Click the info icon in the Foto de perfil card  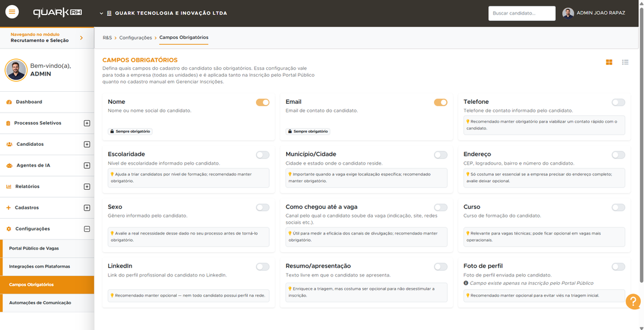(x=466, y=283)
